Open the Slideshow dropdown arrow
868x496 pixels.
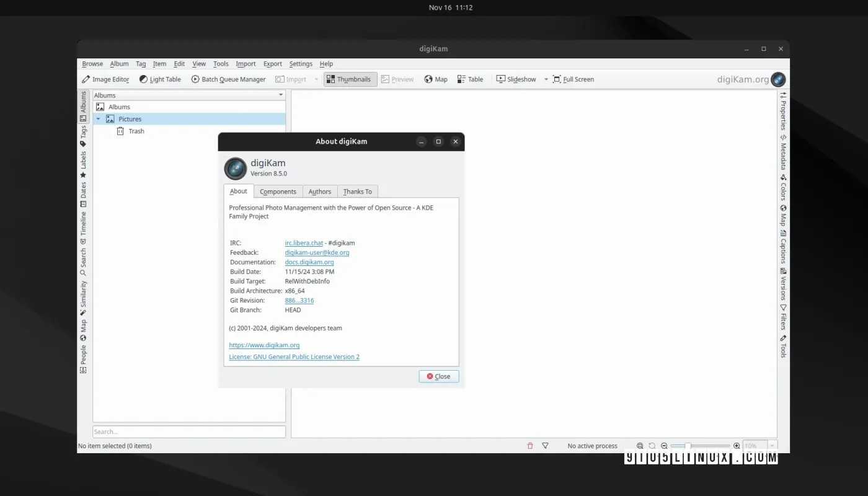(x=546, y=79)
